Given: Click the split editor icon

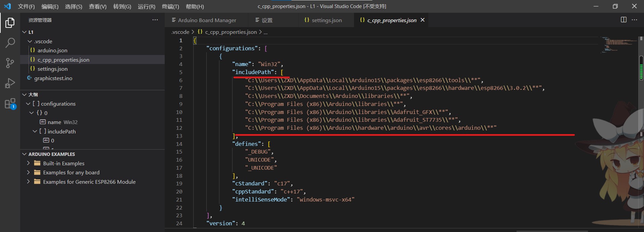Looking at the screenshot, I should click(624, 20).
